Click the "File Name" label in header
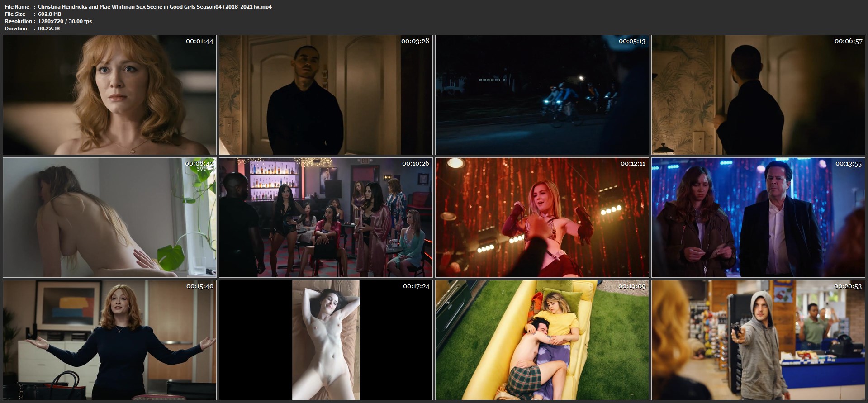 17,7
